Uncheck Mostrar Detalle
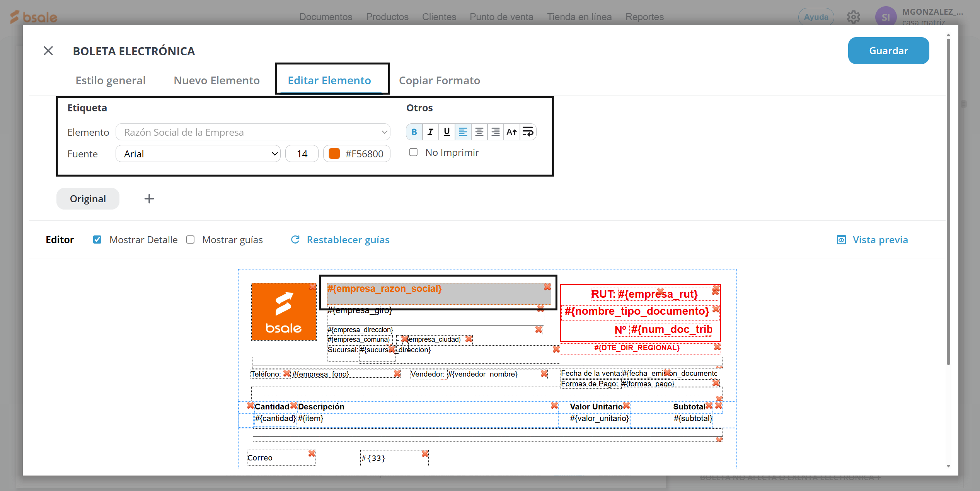Image resolution: width=980 pixels, height=491 pixels. pyautogui.click(x=97, y=240)
